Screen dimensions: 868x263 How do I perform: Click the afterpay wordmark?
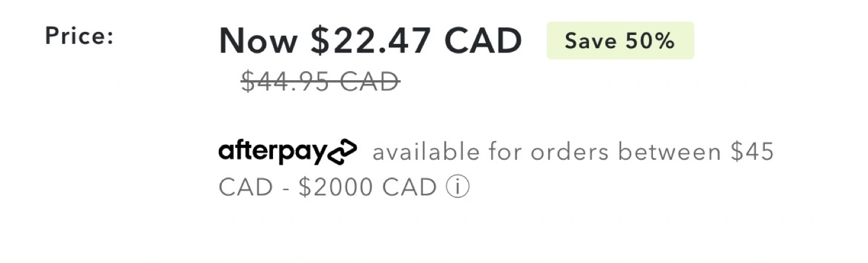tap(272, 151)
